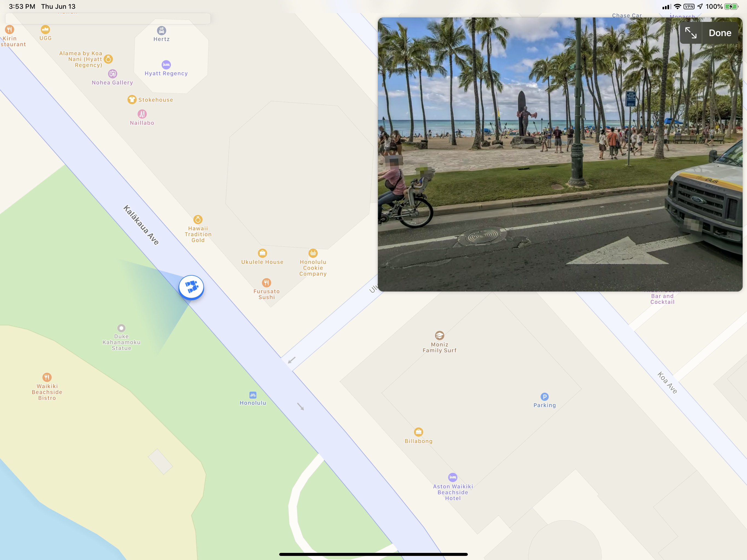Viewport: 747px width, 560px height.
Task: Tap Duke Kahanamoku Statue landmark marker
Action: 121,328
